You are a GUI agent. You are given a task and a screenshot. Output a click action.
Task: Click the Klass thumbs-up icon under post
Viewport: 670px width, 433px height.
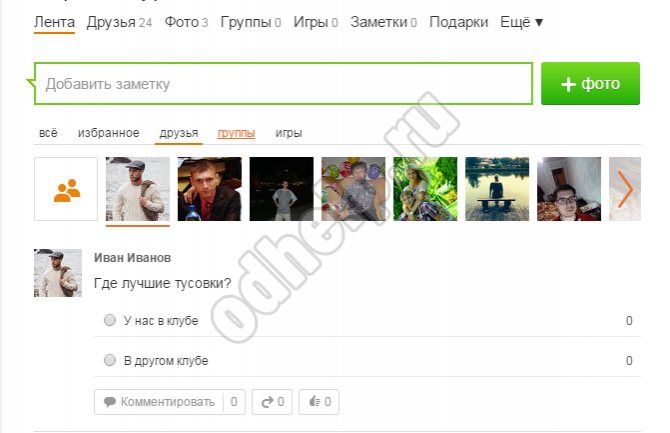pyautogui.click(x=314, y=402)
